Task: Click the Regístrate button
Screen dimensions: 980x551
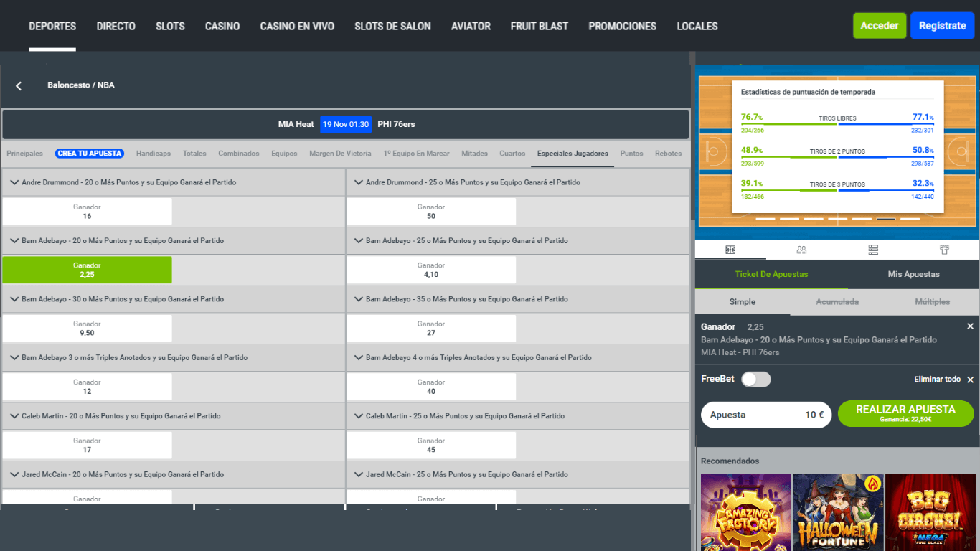Action: 942,26
